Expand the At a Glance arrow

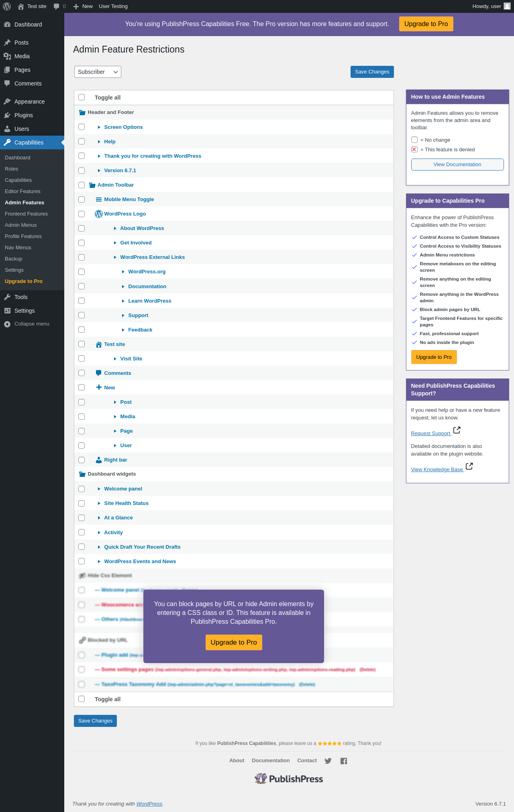[x=99, y=518]
